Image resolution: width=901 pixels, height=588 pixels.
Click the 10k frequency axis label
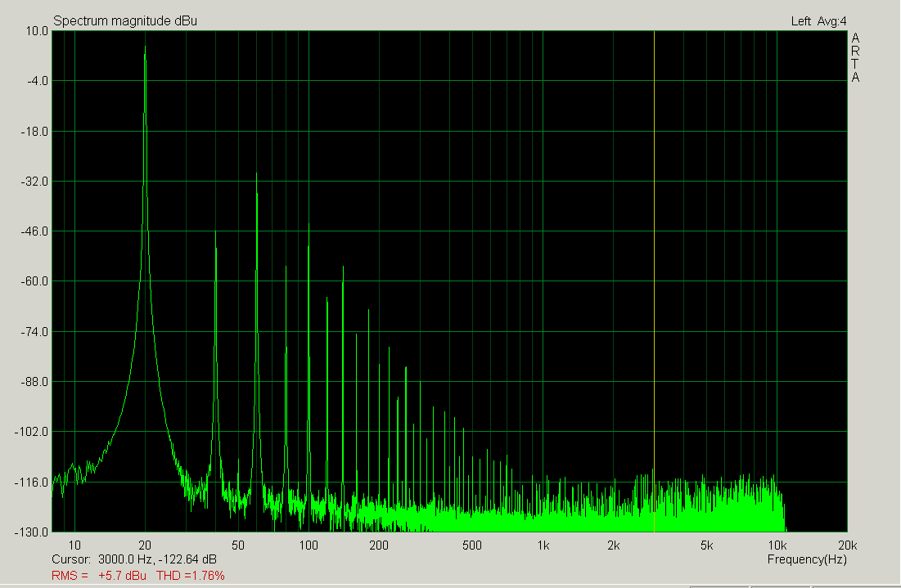(x=777, y=545)
